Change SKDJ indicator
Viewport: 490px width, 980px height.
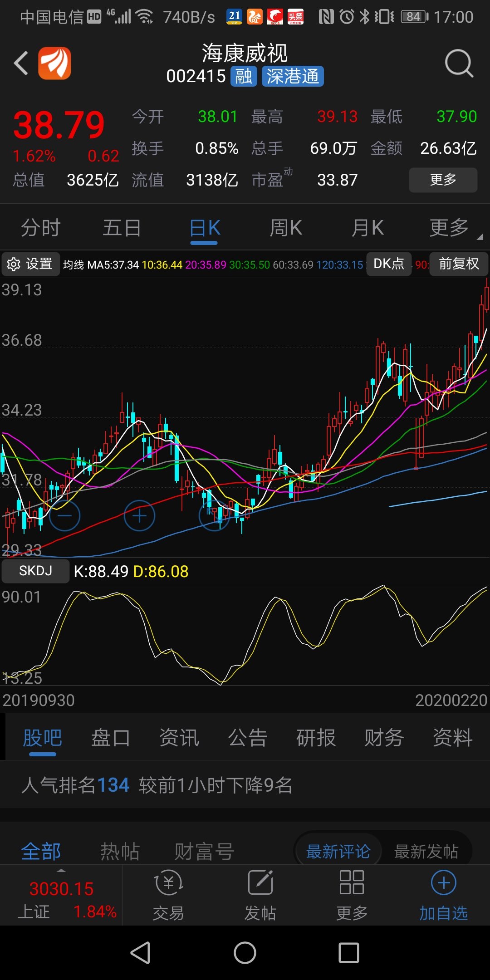[x=35, y=571]
